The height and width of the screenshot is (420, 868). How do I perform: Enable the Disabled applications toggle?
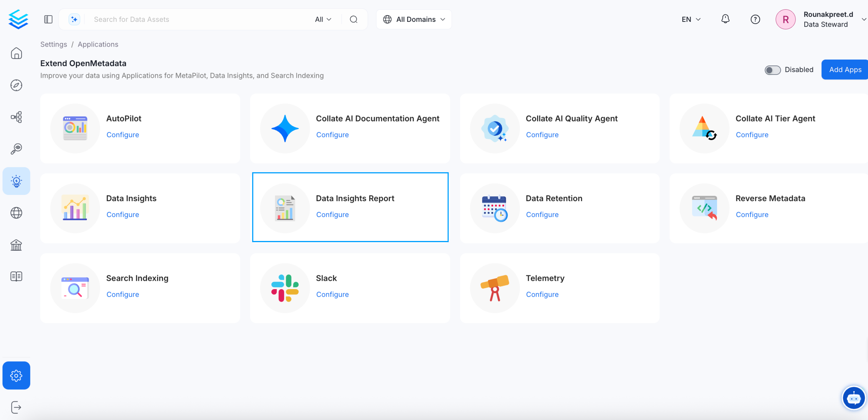tap(773, 70)
